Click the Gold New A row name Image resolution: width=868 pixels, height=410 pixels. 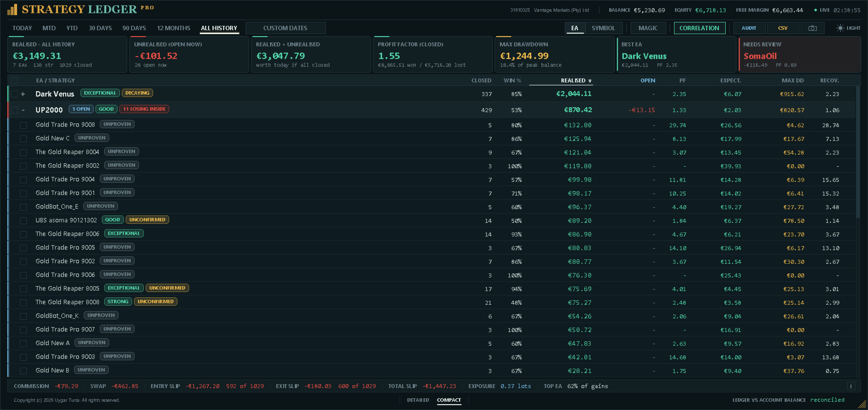click(x=53, y=343)
